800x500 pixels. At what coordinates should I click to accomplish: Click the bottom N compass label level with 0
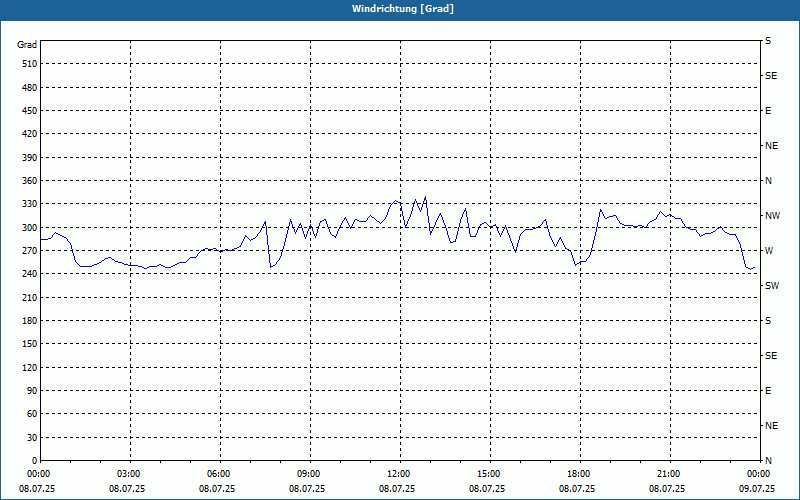point(768,461)
